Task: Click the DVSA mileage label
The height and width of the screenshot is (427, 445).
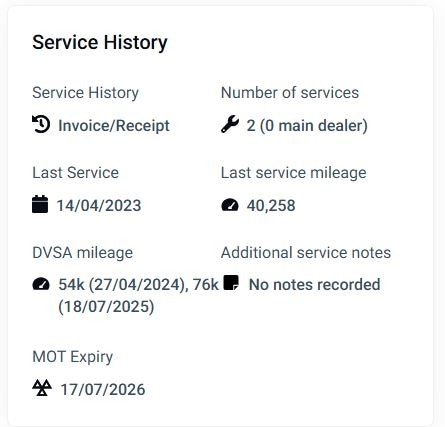Action: tap(83, 253)
